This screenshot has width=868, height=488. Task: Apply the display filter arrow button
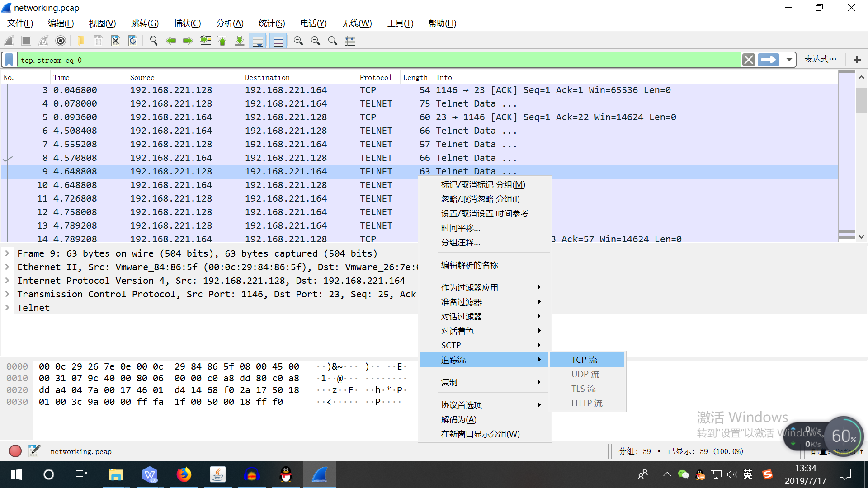[x=769, y=60]
